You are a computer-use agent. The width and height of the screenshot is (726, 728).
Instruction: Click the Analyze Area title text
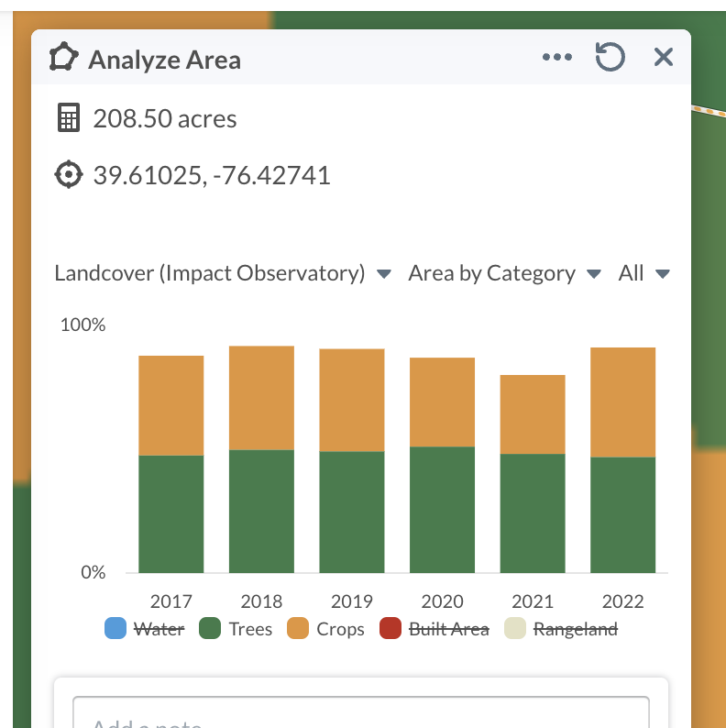(x=164, y=60)
